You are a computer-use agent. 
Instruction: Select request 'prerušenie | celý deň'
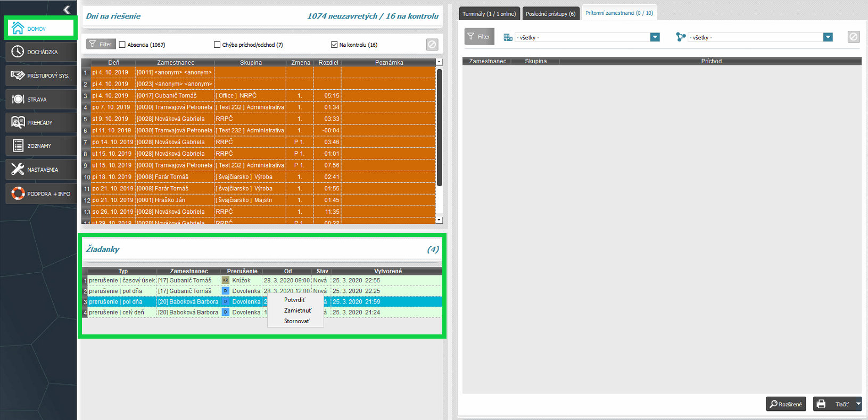262,312
